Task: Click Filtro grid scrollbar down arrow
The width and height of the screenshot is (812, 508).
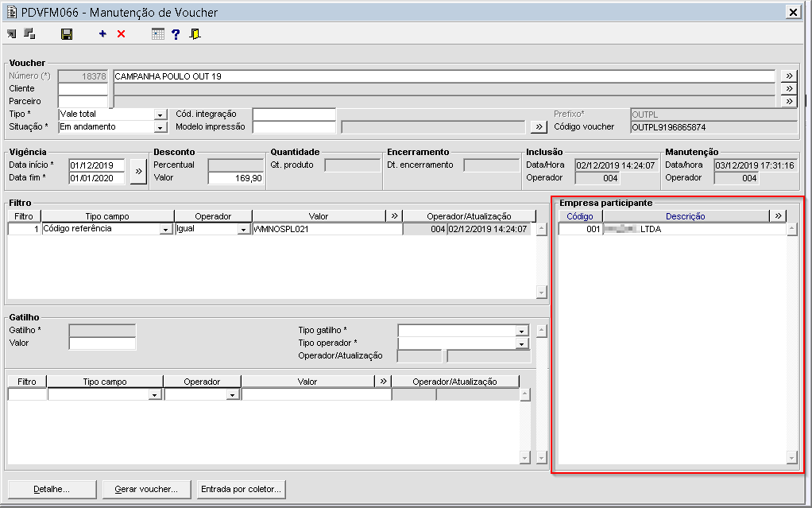Action: 541,293
